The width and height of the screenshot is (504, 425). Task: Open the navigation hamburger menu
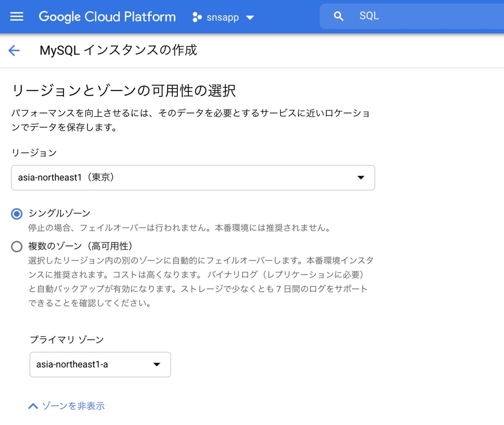click(16, 17)
